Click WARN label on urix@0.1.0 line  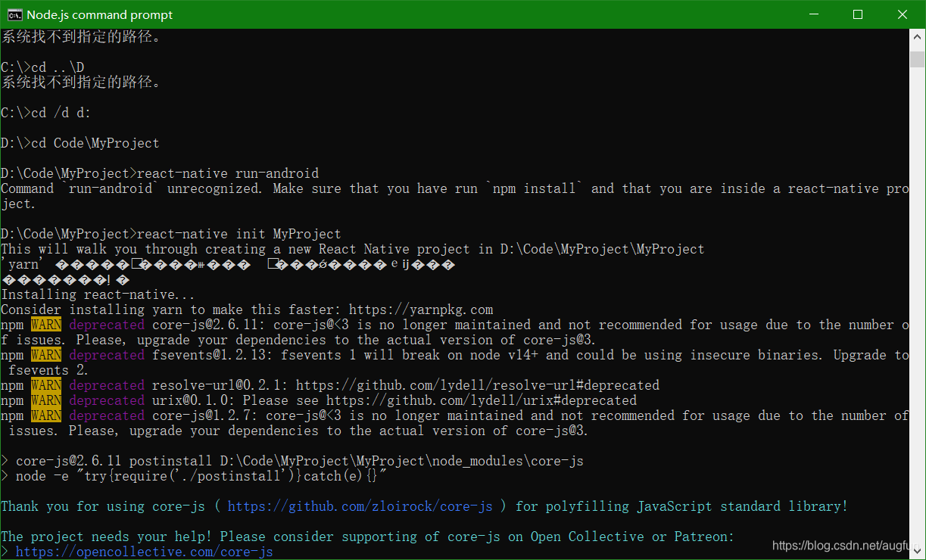[46, 400]
